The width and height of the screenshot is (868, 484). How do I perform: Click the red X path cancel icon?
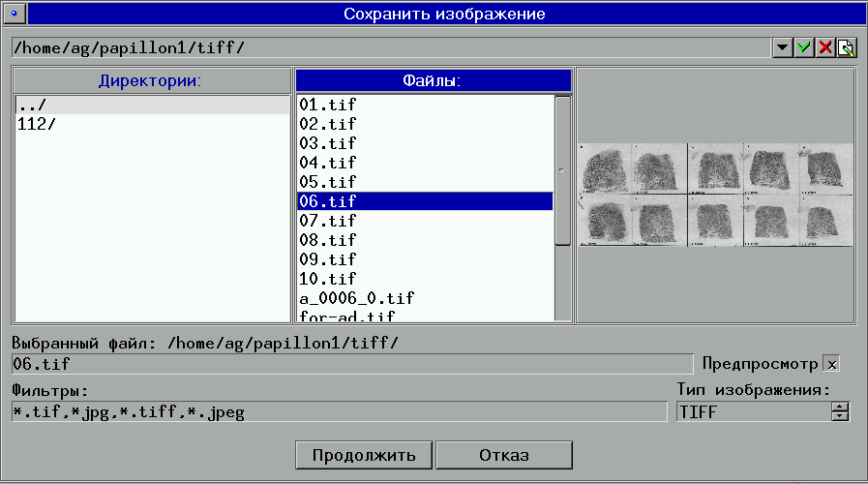point(824,47)
